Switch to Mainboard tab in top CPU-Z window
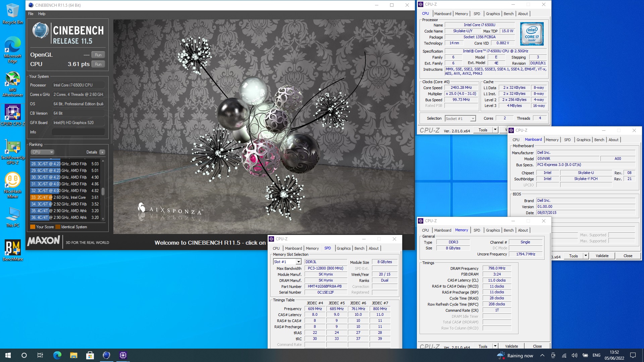The width and height of the screenshot is (644, 362). (x=443, y=14)
